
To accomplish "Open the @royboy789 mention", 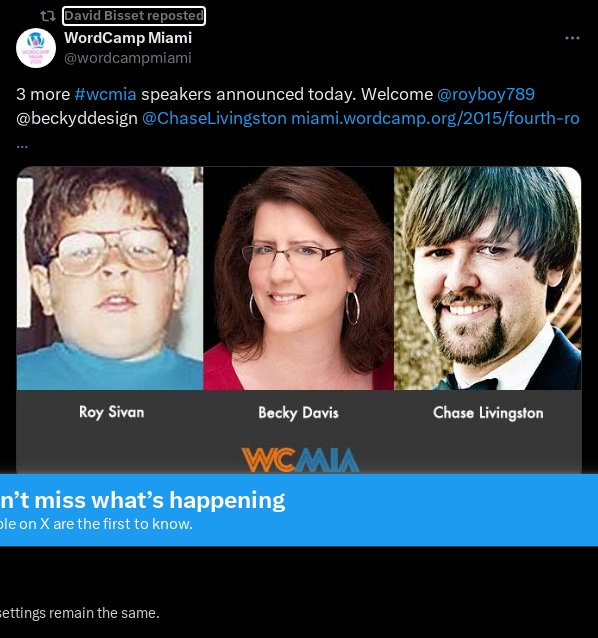I will pyautogui.click(x=486, y=94).
